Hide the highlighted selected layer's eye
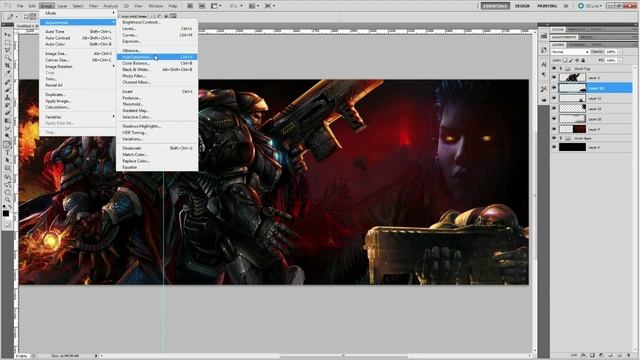The image size is (640, 360). pos(554,88)
